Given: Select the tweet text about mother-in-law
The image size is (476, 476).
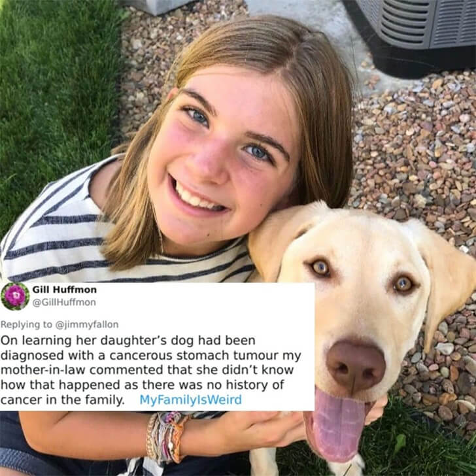Looking at the screenshot, I should [151, 370].
